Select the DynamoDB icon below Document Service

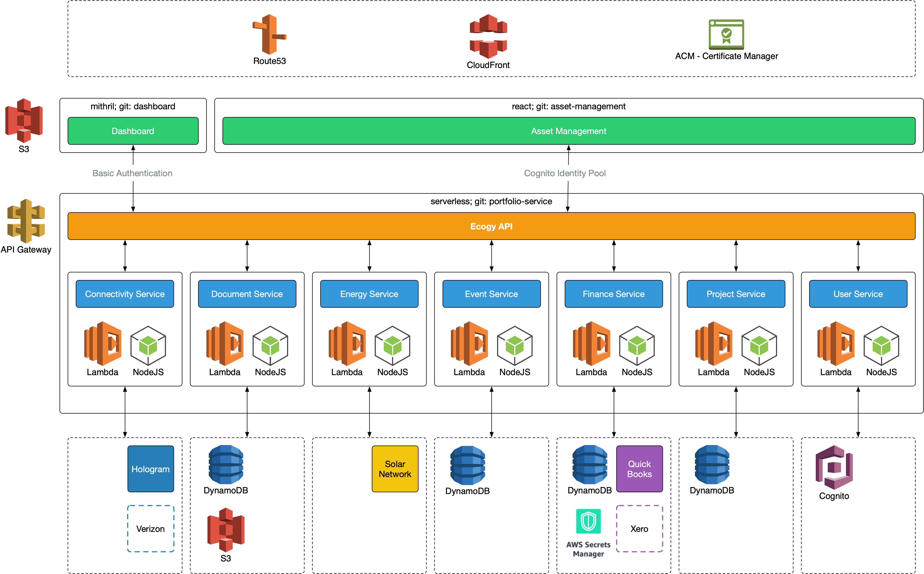(x=226, y=465)
